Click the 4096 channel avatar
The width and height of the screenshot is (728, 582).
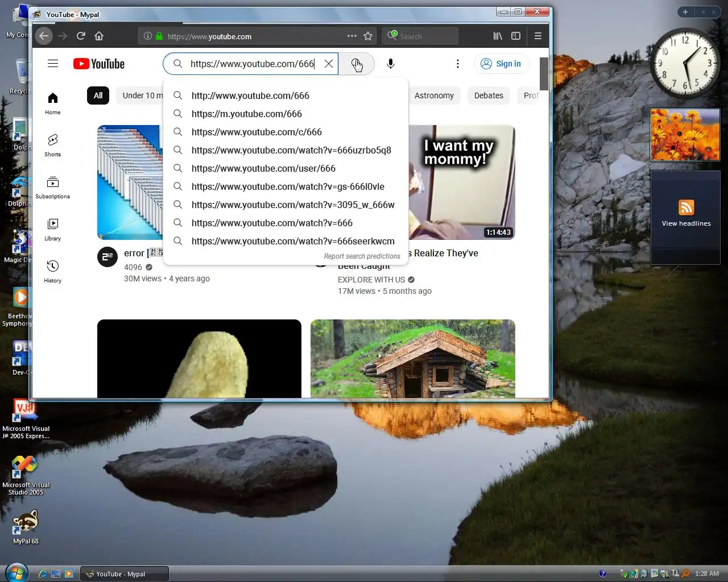click(107, 257)
